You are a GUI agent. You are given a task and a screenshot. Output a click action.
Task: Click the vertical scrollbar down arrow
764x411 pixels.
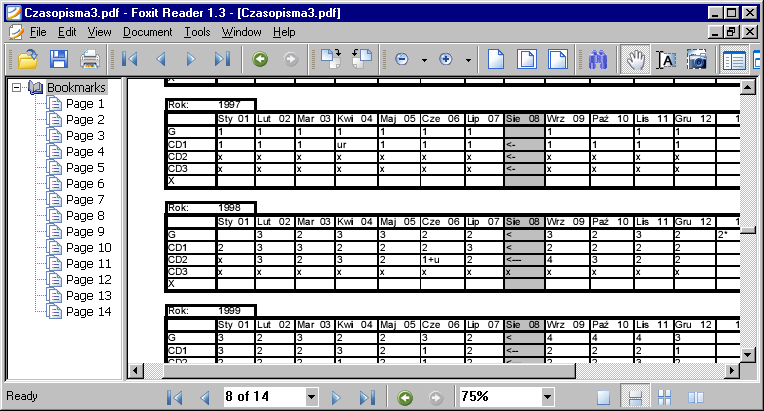click(x=747, y=354)
